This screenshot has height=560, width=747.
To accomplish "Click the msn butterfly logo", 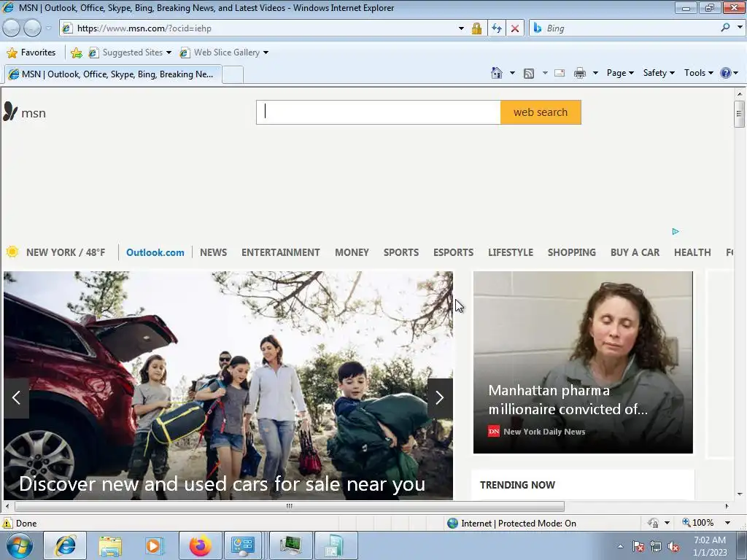I will 10,112.
